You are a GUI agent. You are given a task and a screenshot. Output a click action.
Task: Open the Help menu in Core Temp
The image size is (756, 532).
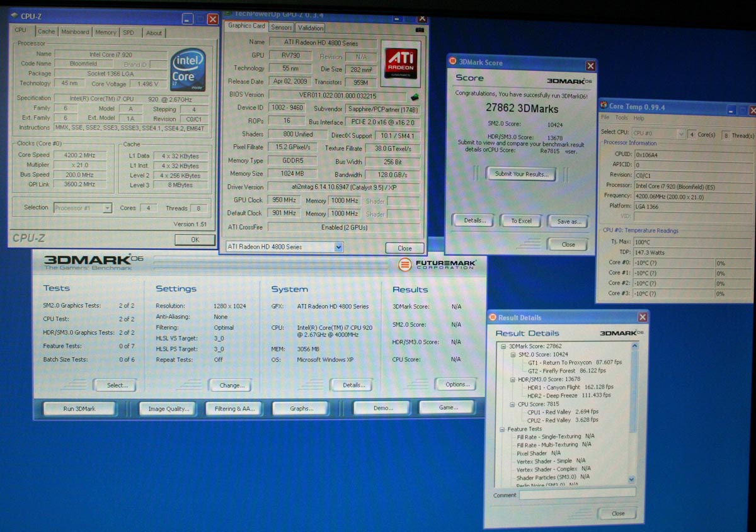[639, 118]
